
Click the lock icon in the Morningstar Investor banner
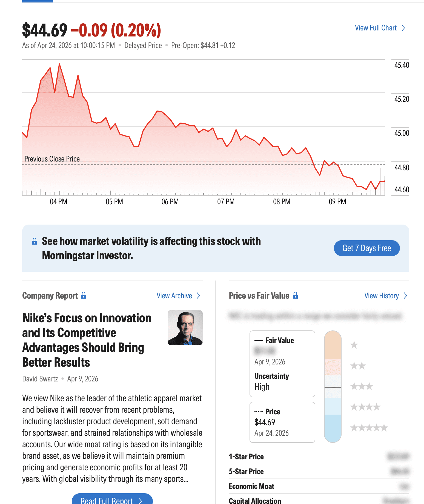pos(35,241)
